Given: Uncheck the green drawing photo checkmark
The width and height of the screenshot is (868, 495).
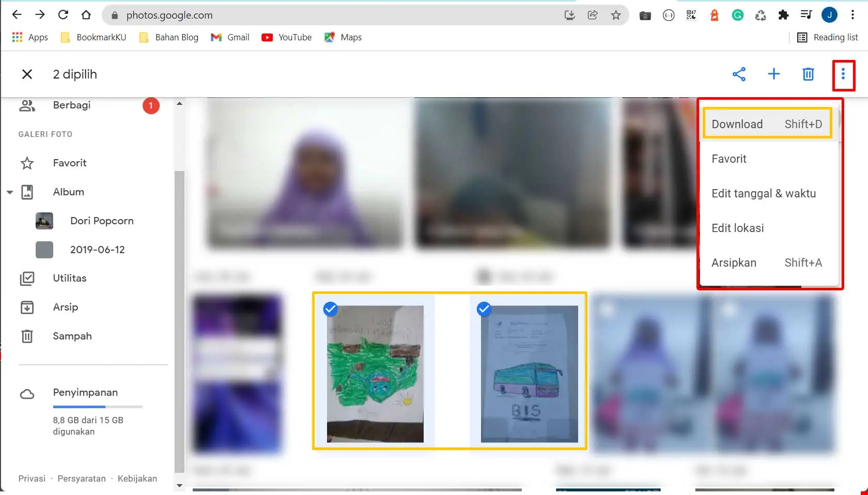Looking at the screenshot, I should pos(330,309).
